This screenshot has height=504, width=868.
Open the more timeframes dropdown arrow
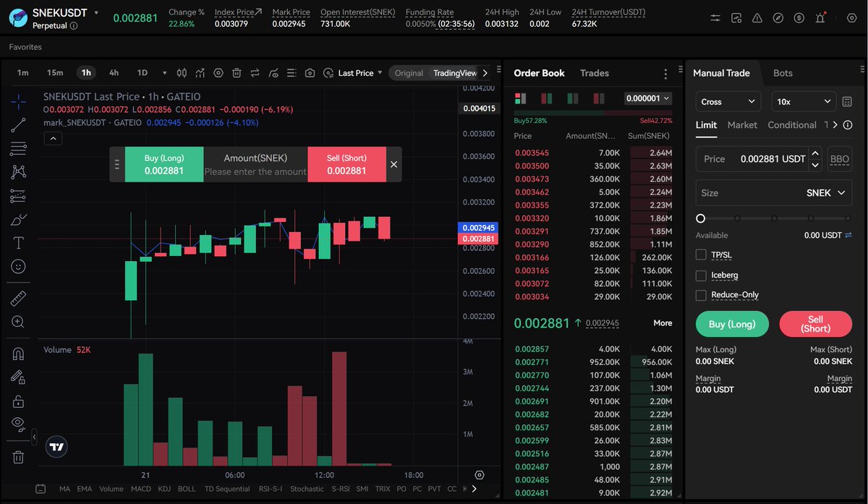(x=164, y=73)
